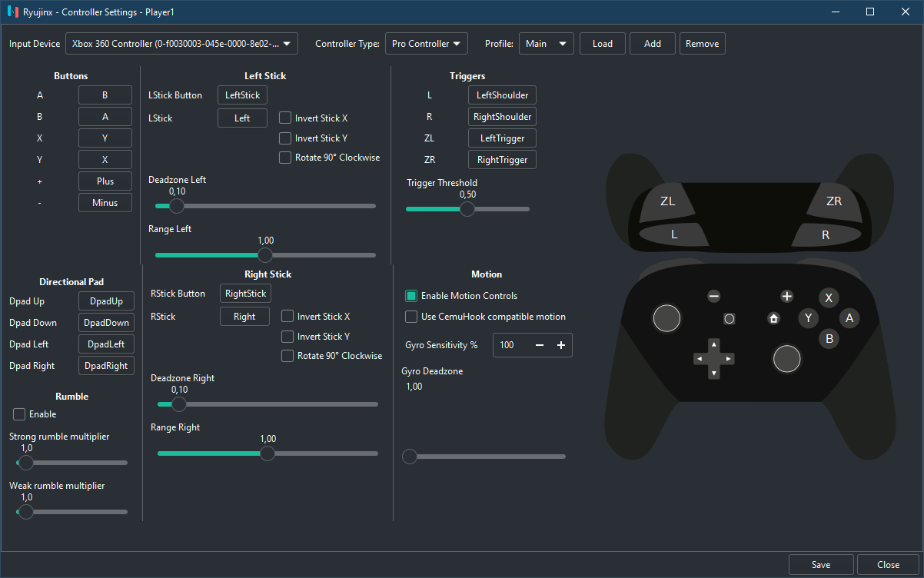924x578 pixels.
Task: Open the Controller Type dropdown
Action: tap(426, 44)
